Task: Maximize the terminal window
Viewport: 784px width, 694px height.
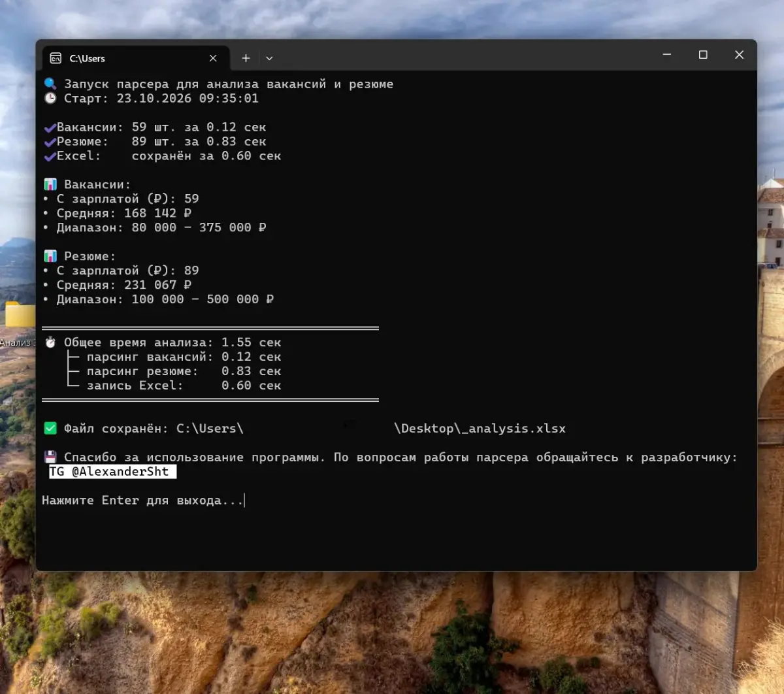Action: (703, 55)
